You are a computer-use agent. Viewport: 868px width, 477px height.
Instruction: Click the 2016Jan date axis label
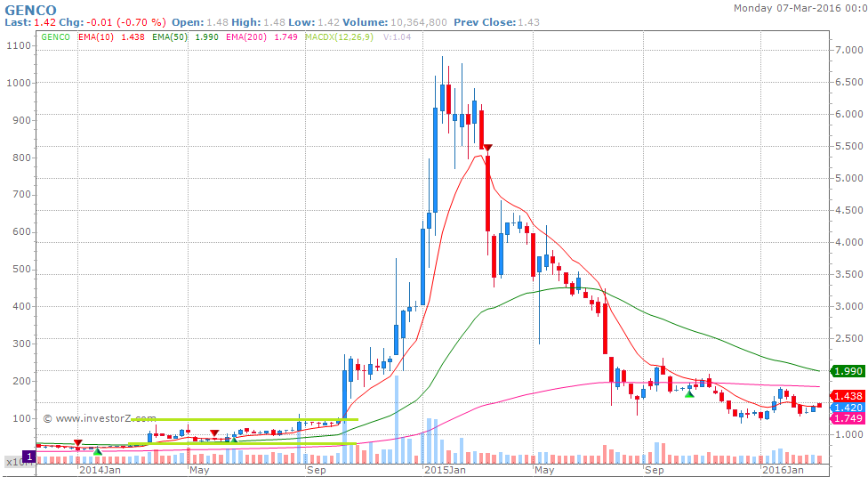(x=783, y=470)
